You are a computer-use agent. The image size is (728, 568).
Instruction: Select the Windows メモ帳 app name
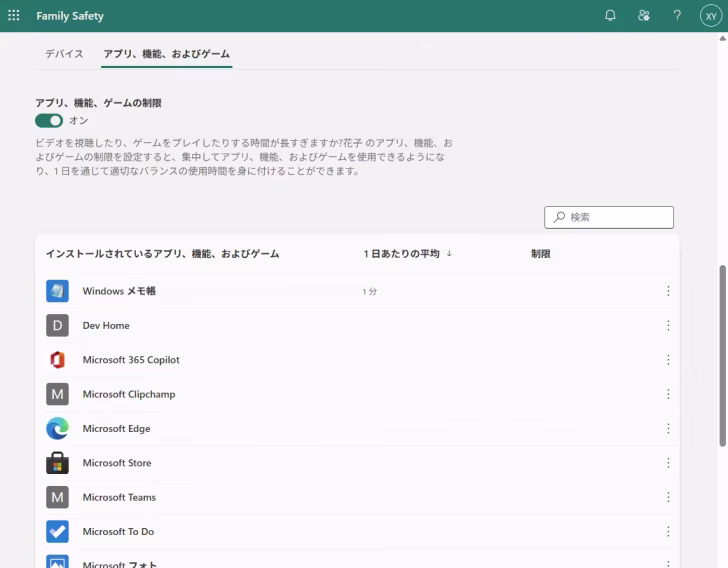pos(119,291)
